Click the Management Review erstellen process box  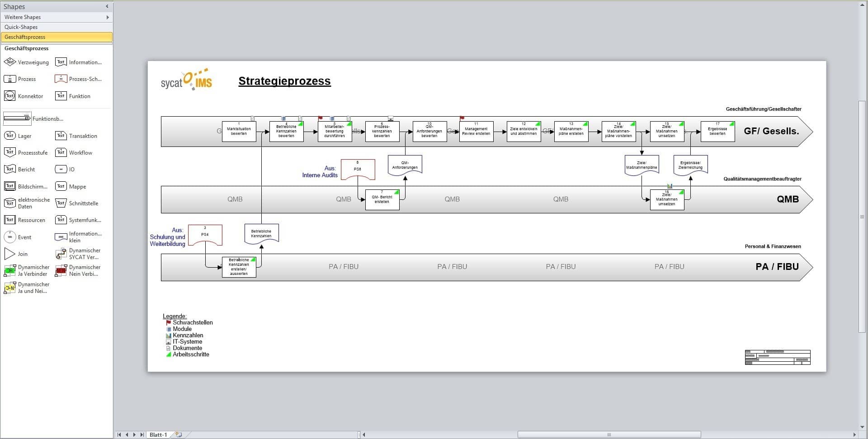(x=476, y=132)
